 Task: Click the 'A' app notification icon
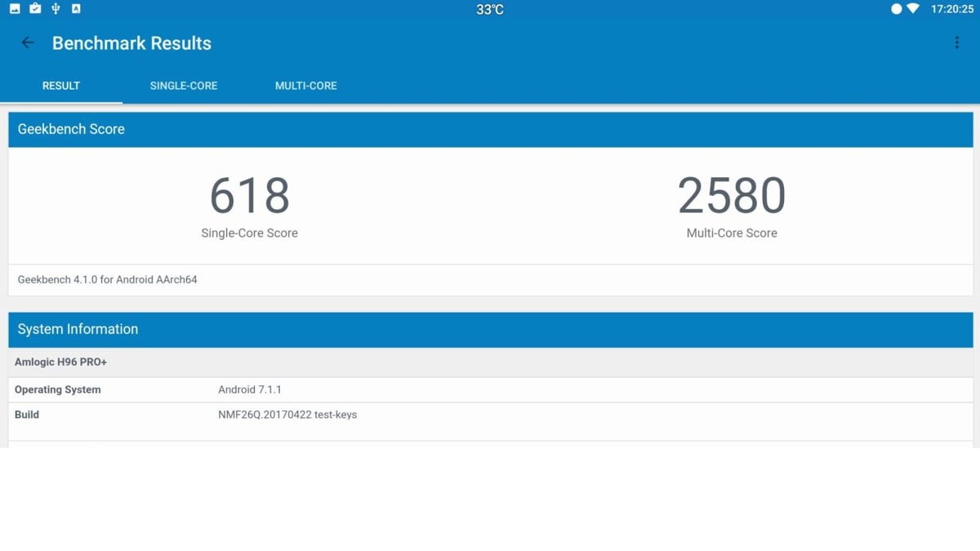75,9
